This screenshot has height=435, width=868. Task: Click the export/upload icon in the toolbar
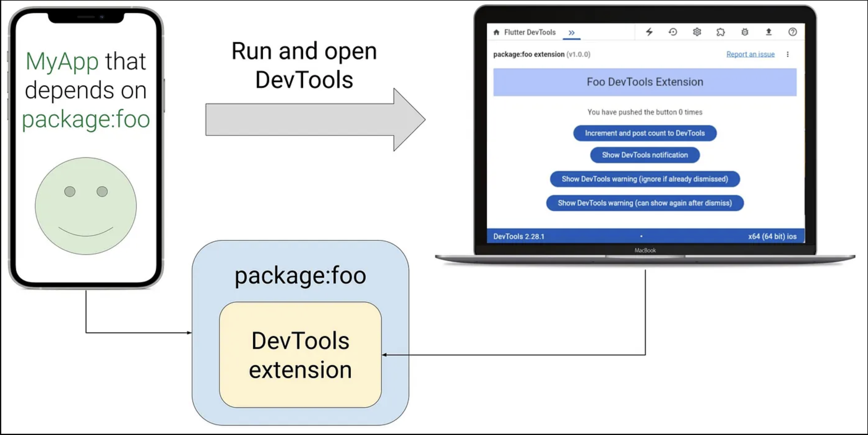pyautogui.click(x=769, y=32)
